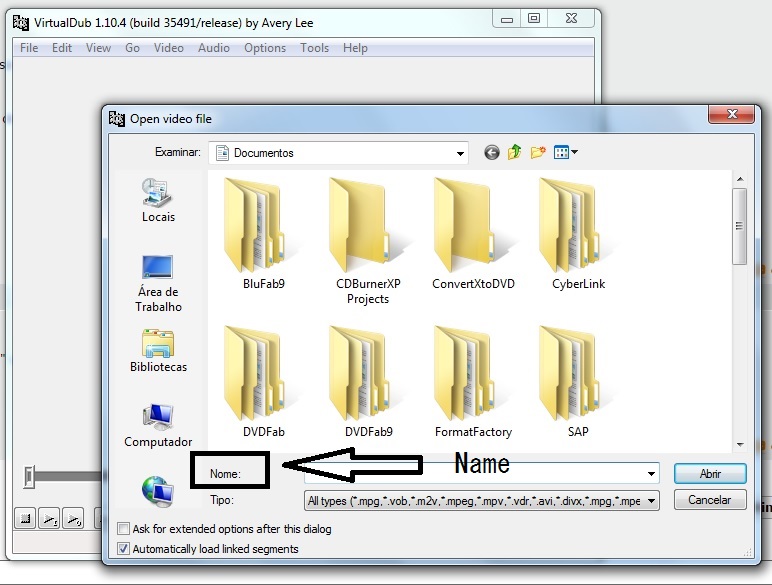Open the Video menu
The width and height of the screenshot is (772, 585).
pos(169,48)
